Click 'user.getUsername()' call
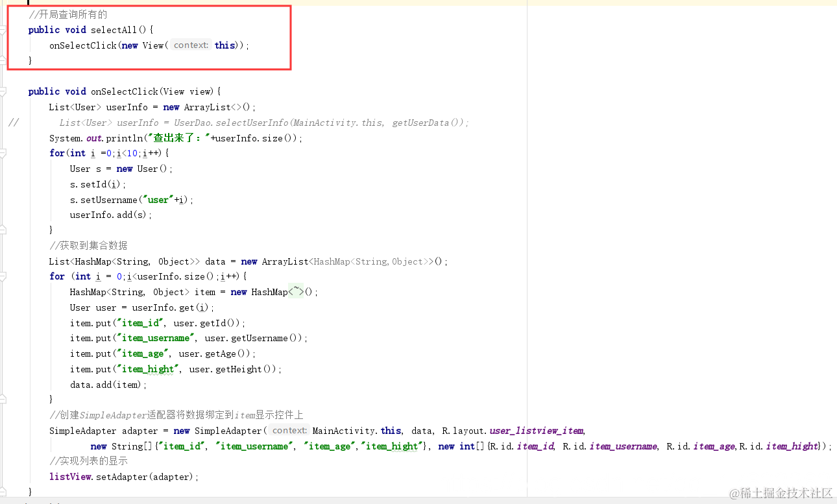 254,338
